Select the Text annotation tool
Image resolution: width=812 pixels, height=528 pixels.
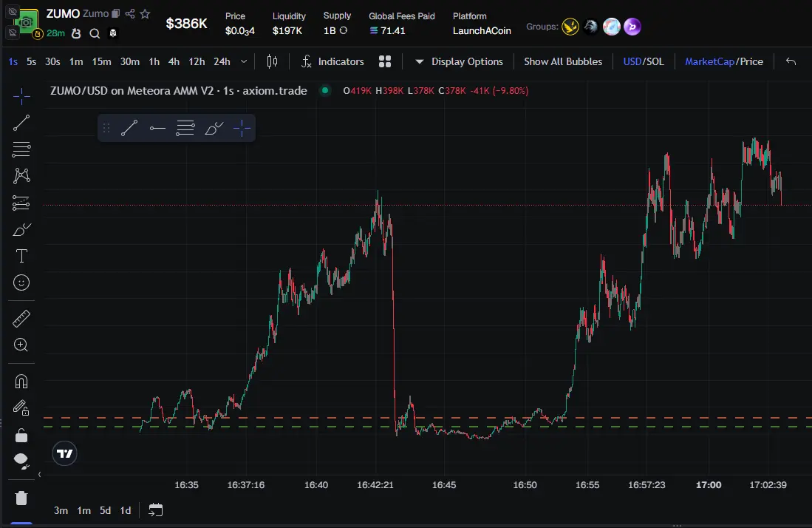coord(21,256)
